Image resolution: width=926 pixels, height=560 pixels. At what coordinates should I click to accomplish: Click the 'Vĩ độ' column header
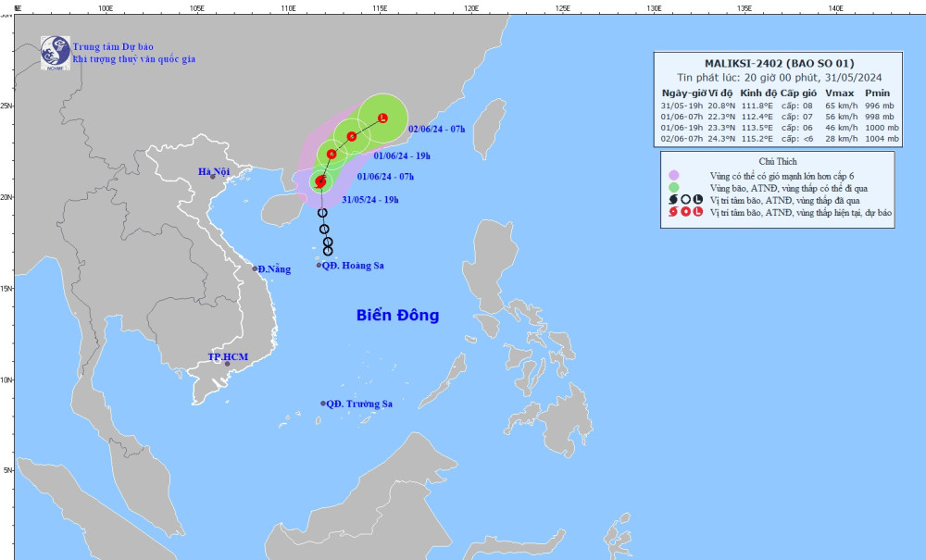(720, 93)
